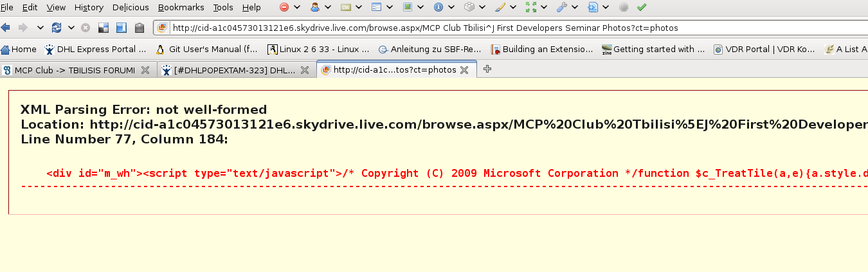Open Getting started with bookmark
The width and height of the screenshot is (868, 272).
[653, 49]
